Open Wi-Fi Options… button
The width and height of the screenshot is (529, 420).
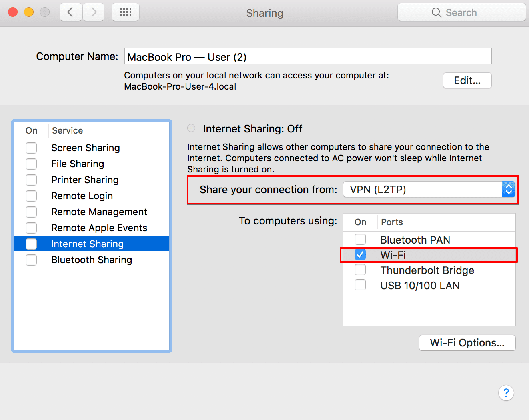click(467, 343)
